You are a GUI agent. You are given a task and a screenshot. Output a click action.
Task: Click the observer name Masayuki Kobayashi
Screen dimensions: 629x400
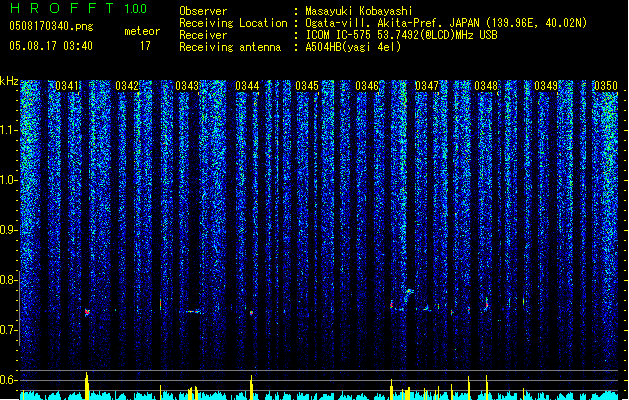[x=359, y=11]
